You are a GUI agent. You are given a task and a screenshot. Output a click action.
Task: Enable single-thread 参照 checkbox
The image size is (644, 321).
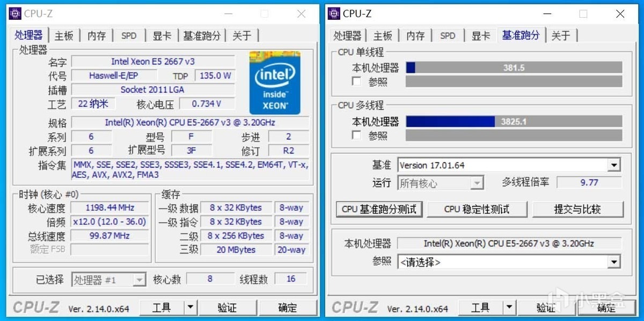[x=357, y=81]
